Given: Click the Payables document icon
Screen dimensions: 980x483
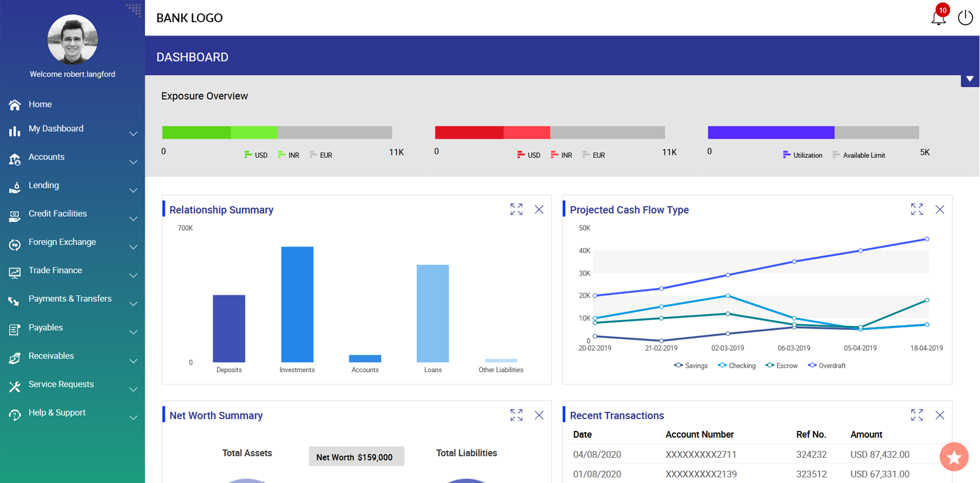Looking at the screenshot, I should pyautogui.click(x=15, y=330).
